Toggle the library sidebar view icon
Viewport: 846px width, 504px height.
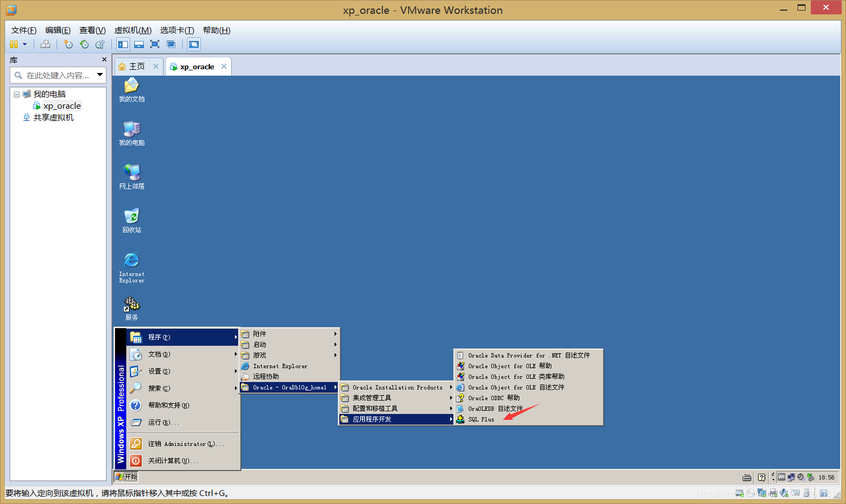(123, 44)
